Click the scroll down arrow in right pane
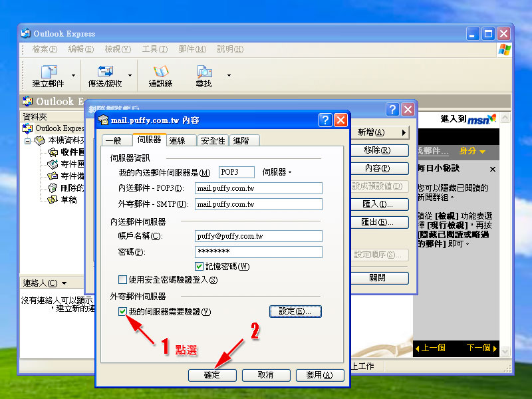This screenshot has height=399, width=532. [505, 352]
